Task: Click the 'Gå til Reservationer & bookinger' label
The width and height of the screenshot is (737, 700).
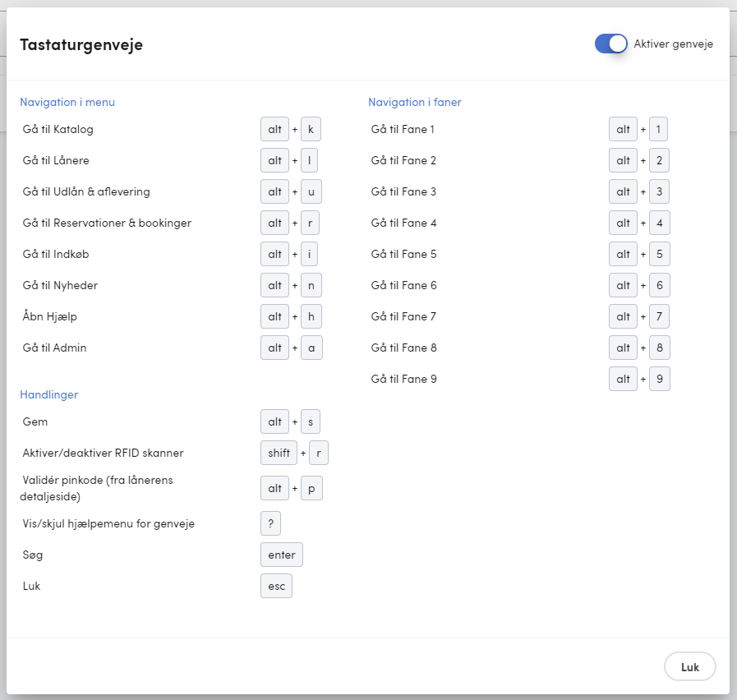Action: pyautogui.click(x=107, y=223)
